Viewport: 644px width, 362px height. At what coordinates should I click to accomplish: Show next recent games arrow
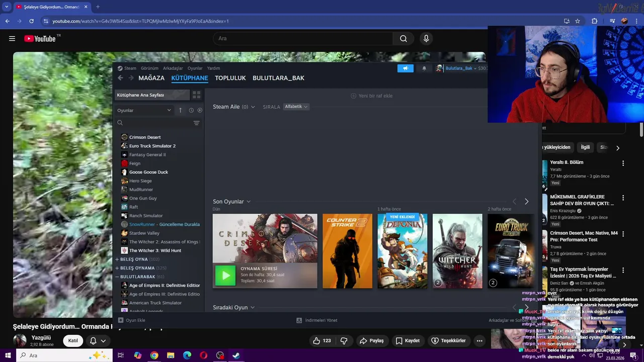point(526,202)
